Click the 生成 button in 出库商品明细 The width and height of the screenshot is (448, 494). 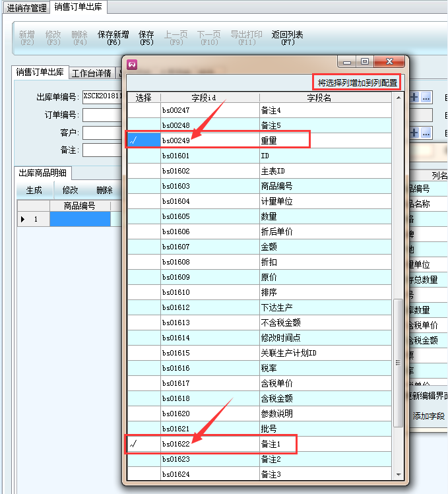pyautogui.click(x=34, y=190)
